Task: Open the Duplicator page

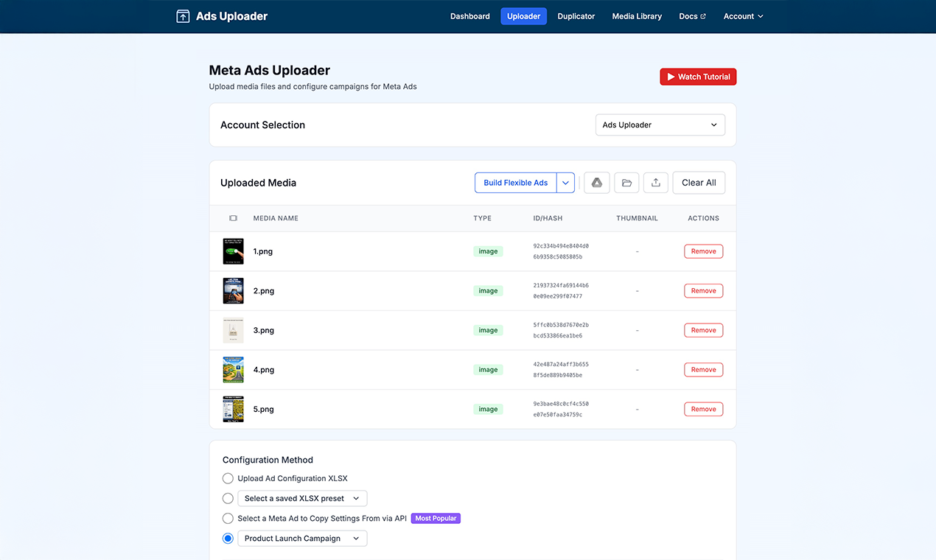Action: point(576,15)
